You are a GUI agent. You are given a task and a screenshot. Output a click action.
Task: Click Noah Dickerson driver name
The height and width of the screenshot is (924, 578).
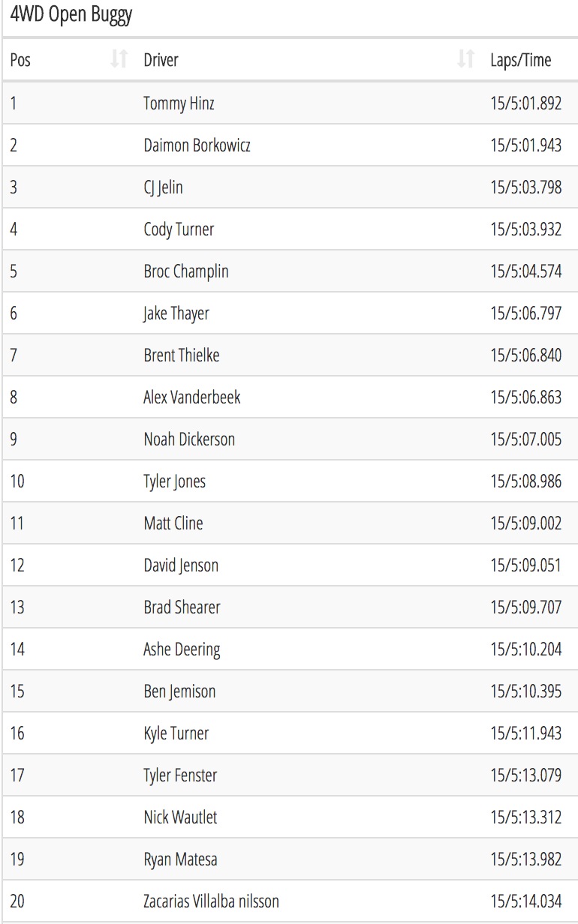(189, 439)
